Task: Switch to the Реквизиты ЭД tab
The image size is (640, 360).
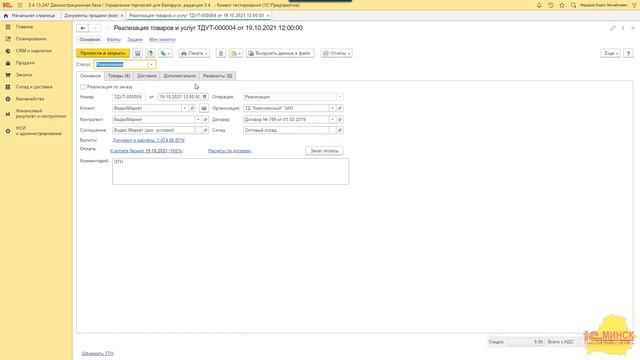Action: [x=218, y=76]
